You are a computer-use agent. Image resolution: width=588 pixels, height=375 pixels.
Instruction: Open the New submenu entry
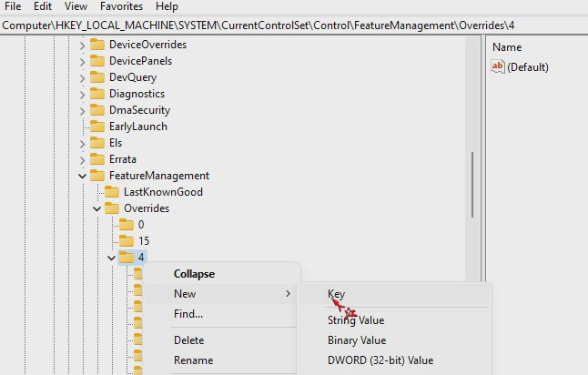[x=222, y=294]
